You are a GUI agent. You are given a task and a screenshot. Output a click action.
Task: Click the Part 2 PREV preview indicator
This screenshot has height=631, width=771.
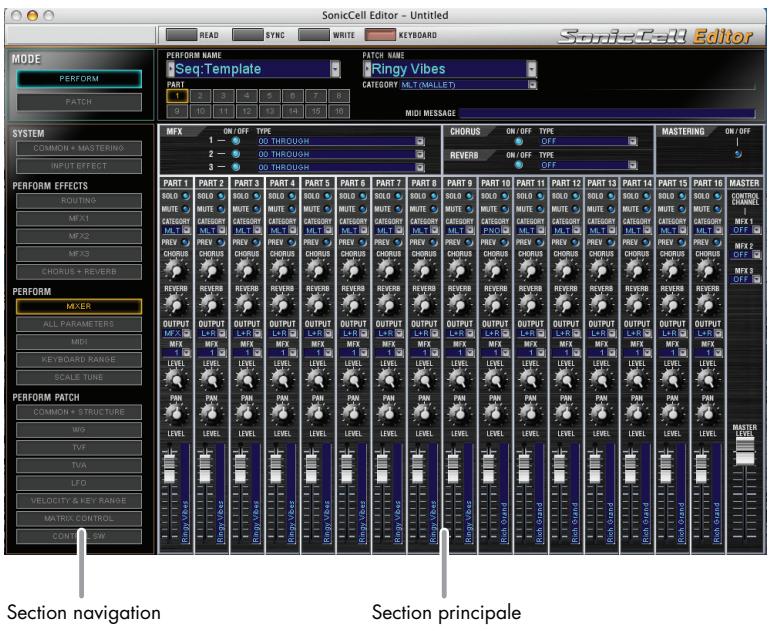pyautogui.click(x=221, y=242)
